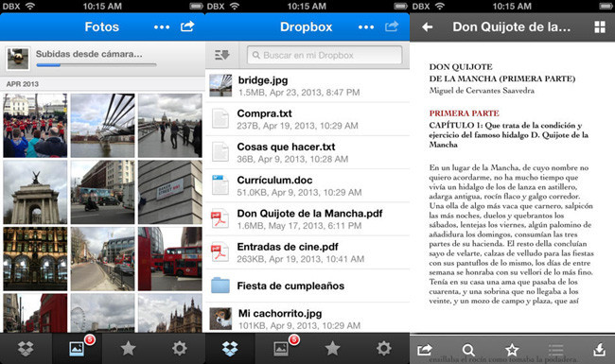Tap the 'APR 2013' section header
615x364 pixels.
coord(23,84)
